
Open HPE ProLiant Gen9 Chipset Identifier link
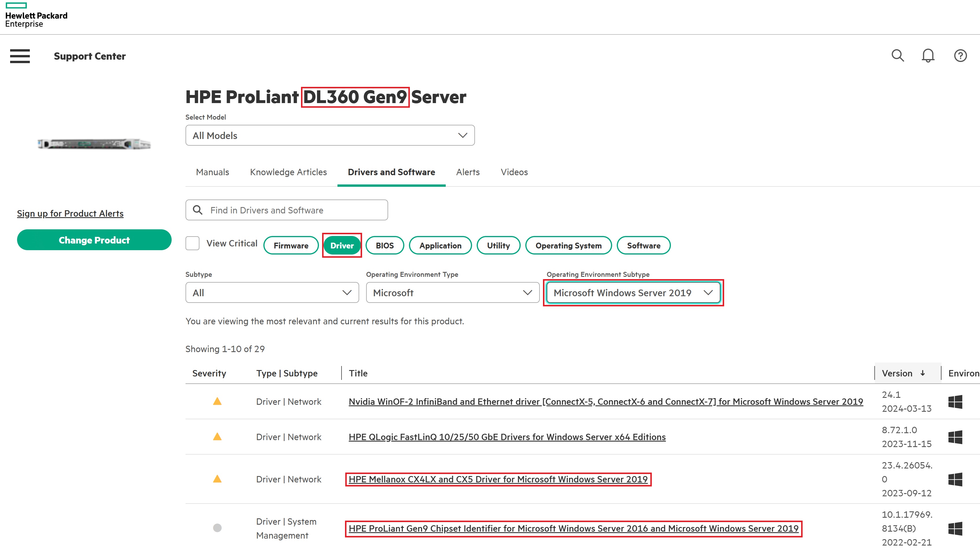[x=574, y=528]
